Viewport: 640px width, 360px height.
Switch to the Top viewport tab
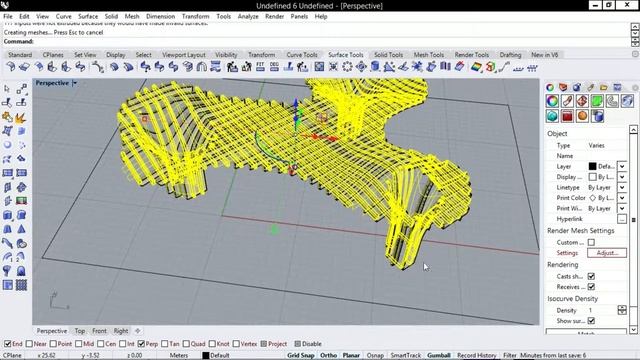point(80,331)
